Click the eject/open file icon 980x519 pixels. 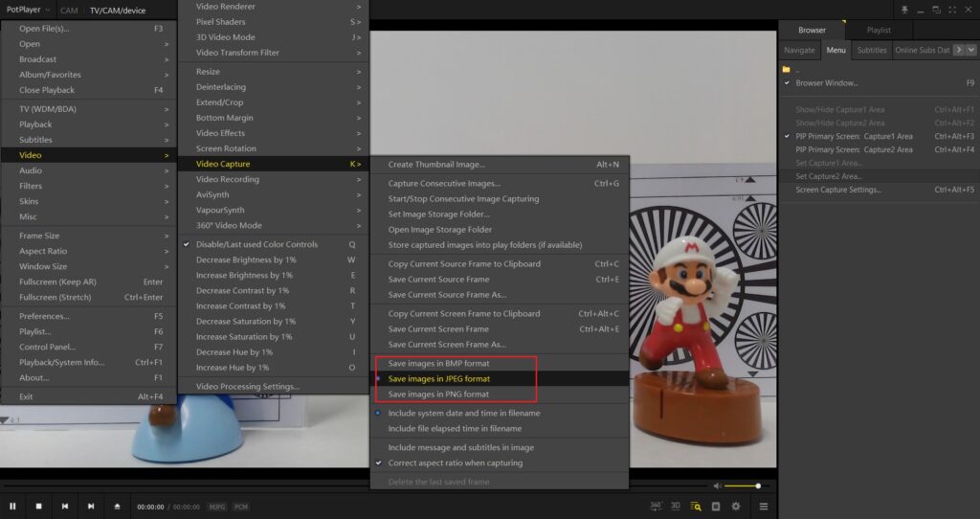click(x=117, y=507)
